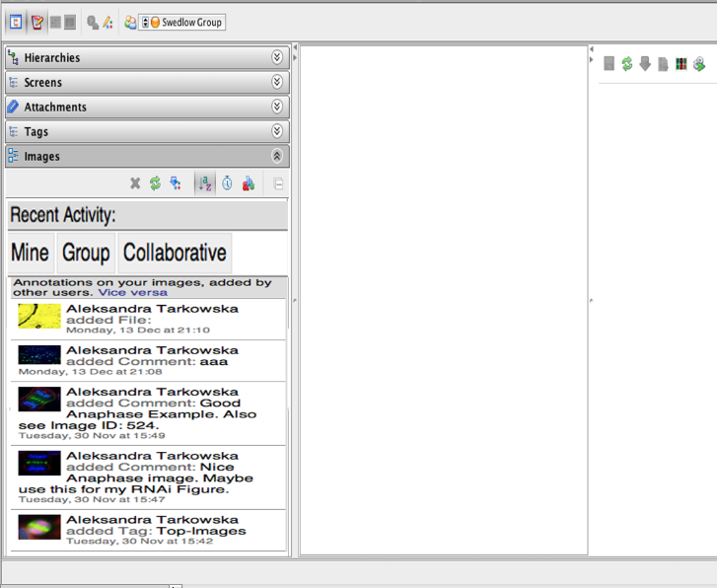Toggle the metadata editor pencil icon

37,22
